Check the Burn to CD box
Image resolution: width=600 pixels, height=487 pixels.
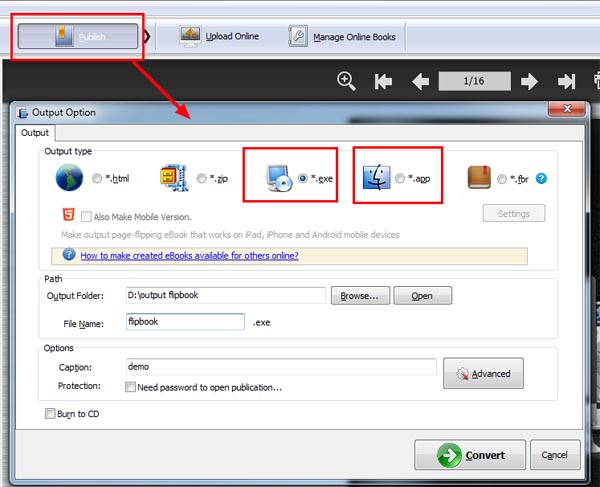click(50, 414)
